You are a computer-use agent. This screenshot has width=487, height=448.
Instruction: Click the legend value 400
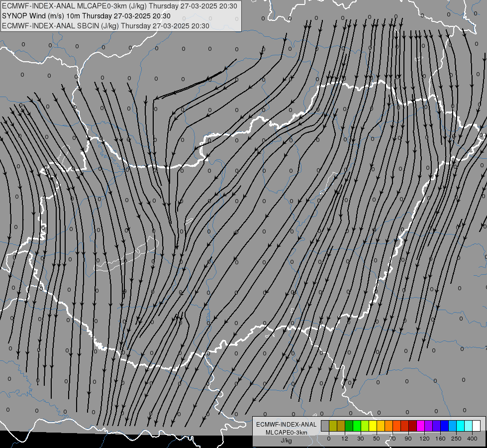(472, 439)
